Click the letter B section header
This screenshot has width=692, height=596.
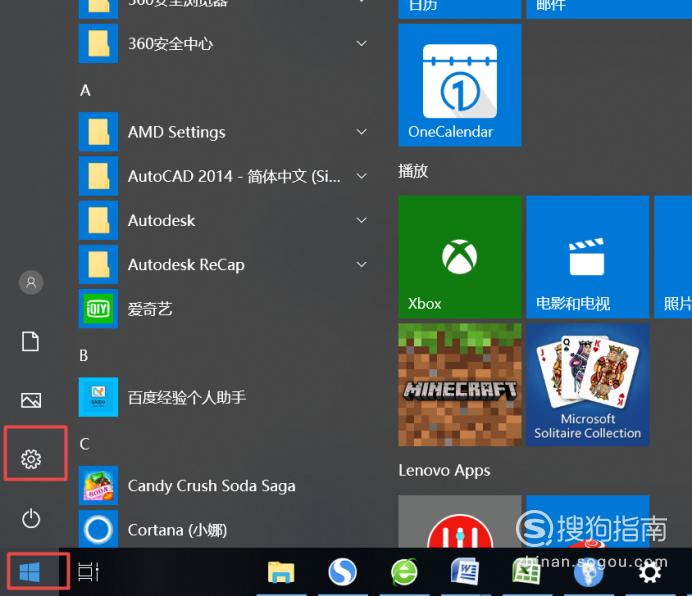coord(84,355)
